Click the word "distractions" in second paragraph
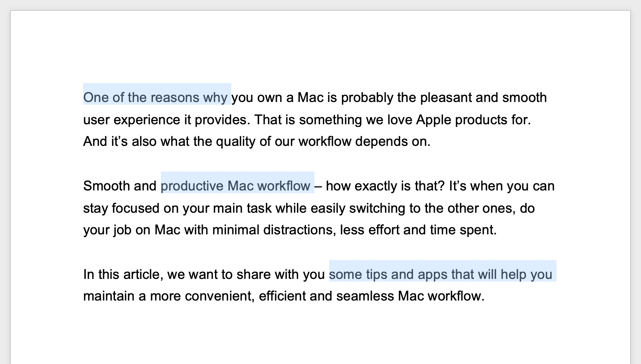 (300, 230)
